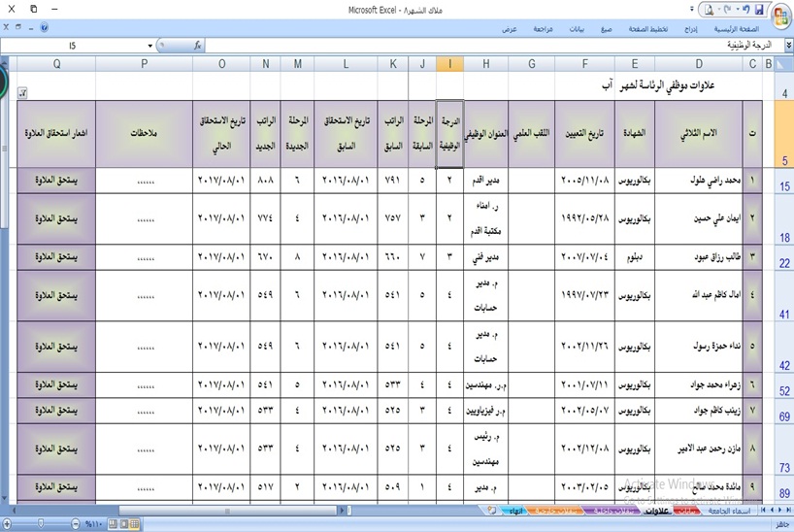Click the Excel Help question mark icon
This screenshot has width=794, height=532.
tap(44, 28)
